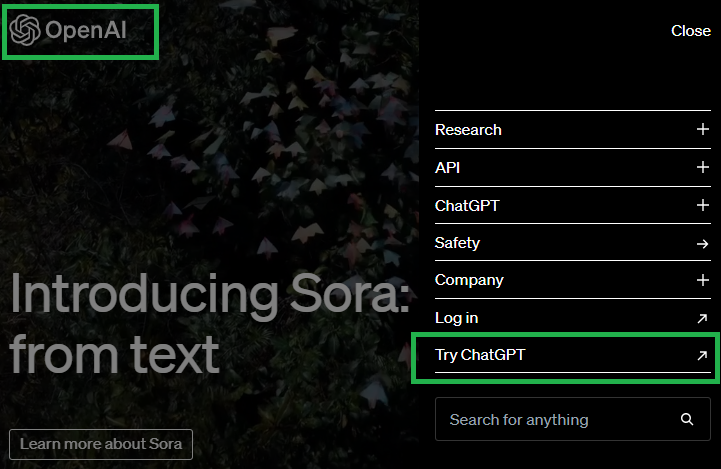Viewport: 721px width, 469px height.
Task: Click the arrow icon beside Safety
Action: [702, 243]
